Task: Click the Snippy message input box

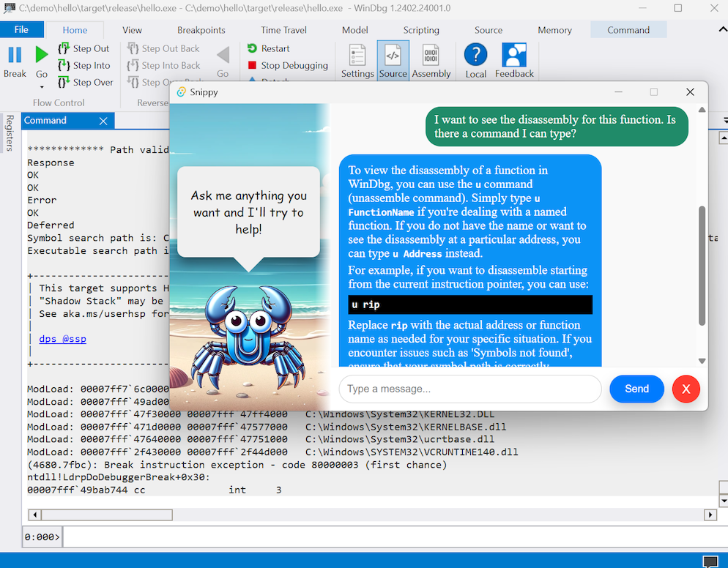Action: [x=470, y=389]
